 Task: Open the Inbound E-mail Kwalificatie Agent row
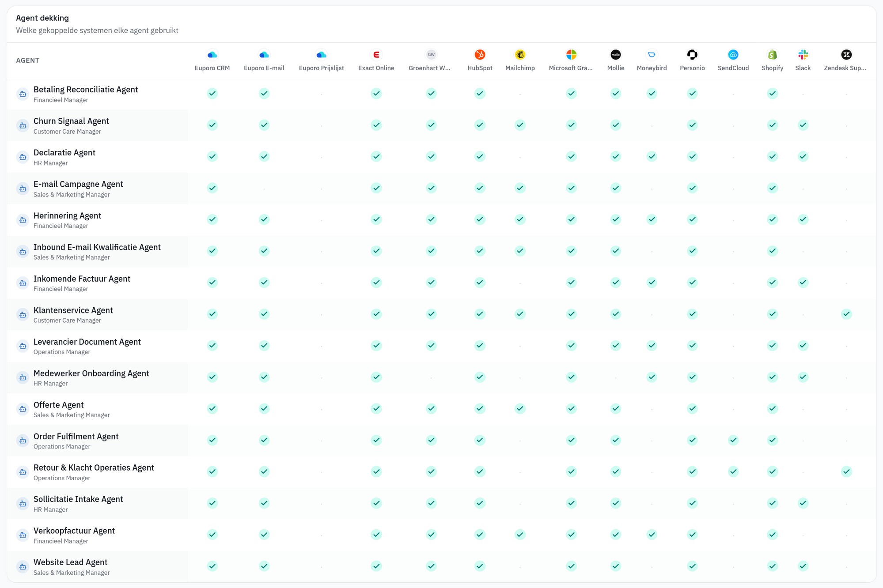pyautogui.click(x=441, y=252)
